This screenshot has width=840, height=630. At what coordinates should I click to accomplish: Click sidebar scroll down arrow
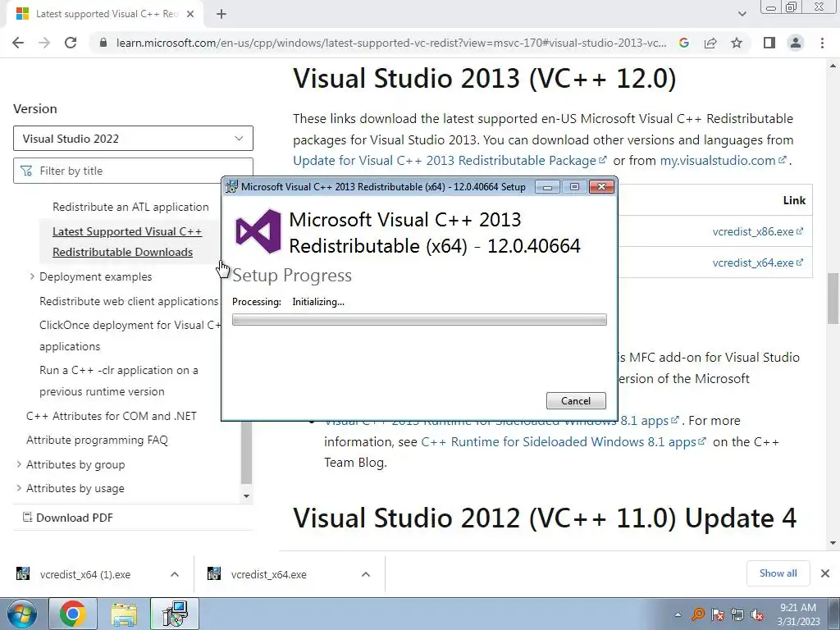(x=246, y=496)
